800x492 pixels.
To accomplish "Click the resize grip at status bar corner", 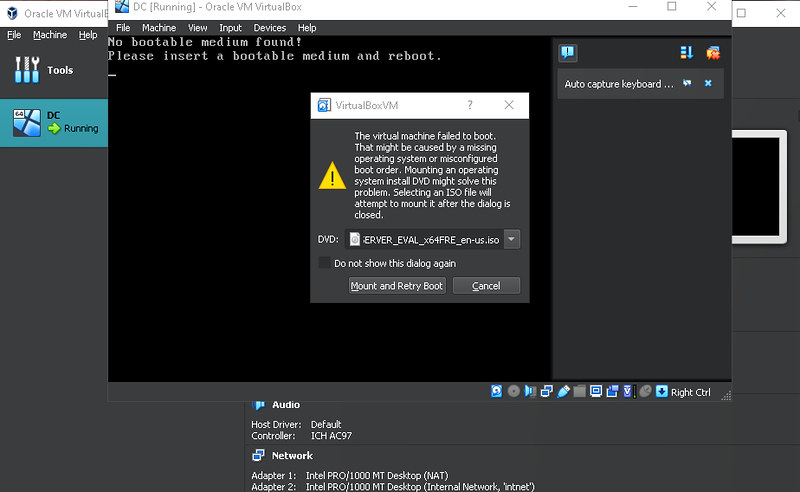I will pyautogui.click(x=726, y=395).
